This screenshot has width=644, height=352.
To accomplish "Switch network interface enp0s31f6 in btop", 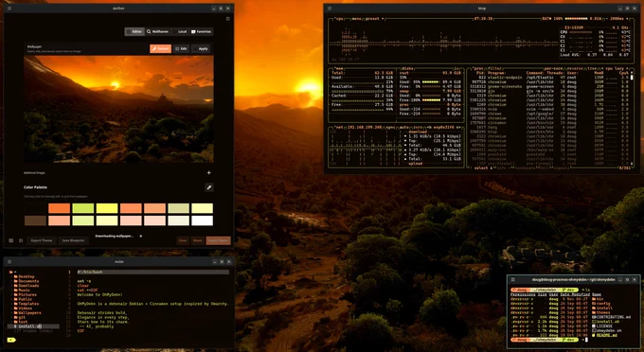I will (x=443, y=127).
